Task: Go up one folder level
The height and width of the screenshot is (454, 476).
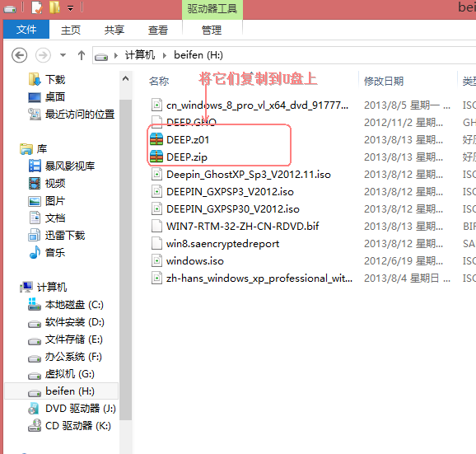Action: coord(81,55)
